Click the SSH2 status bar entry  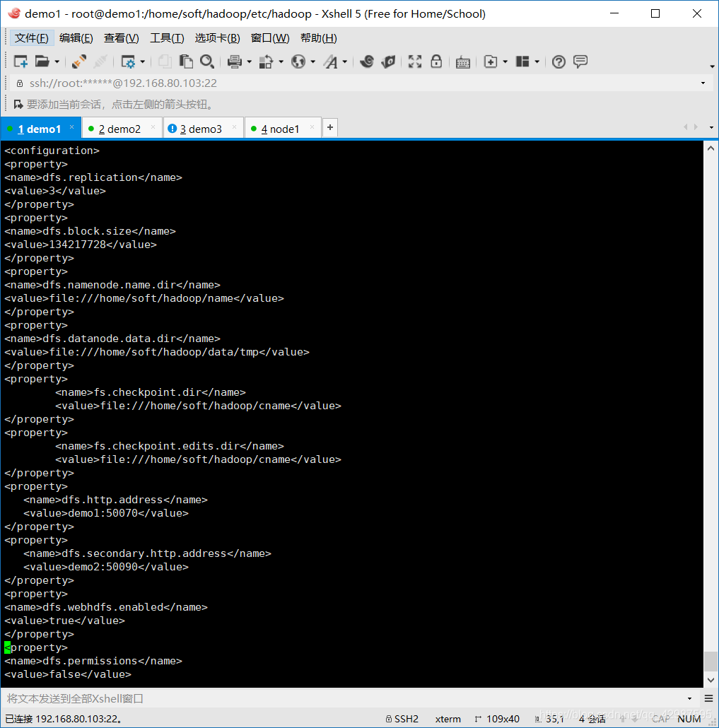[402, 719]
